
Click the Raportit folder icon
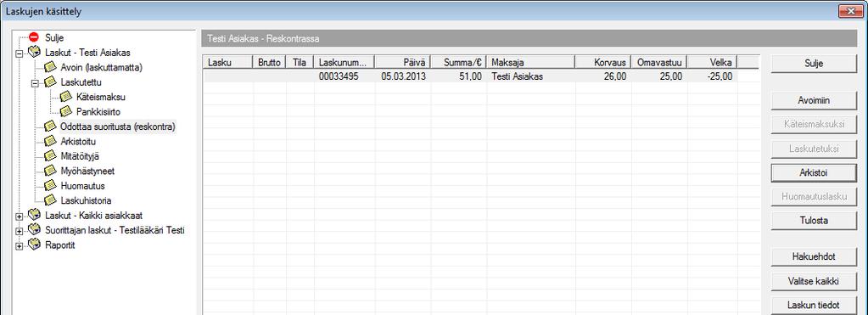[x=34, y=245]
